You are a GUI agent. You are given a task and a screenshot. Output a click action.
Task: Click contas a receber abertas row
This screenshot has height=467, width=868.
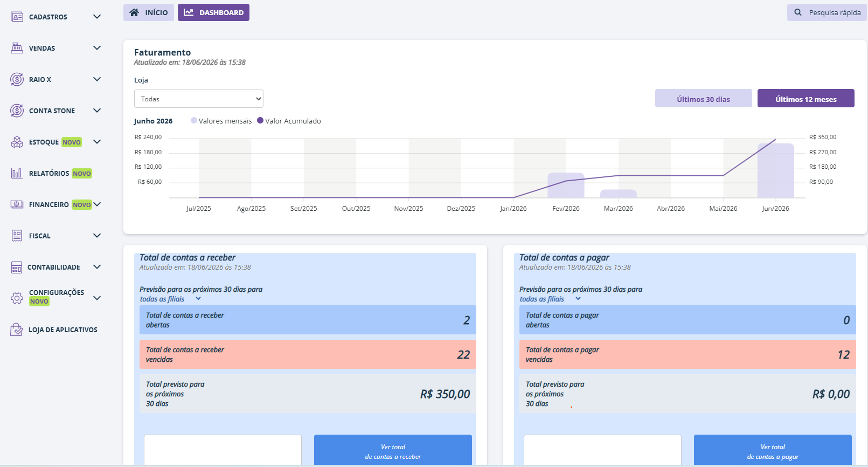(x=308, y=320)
